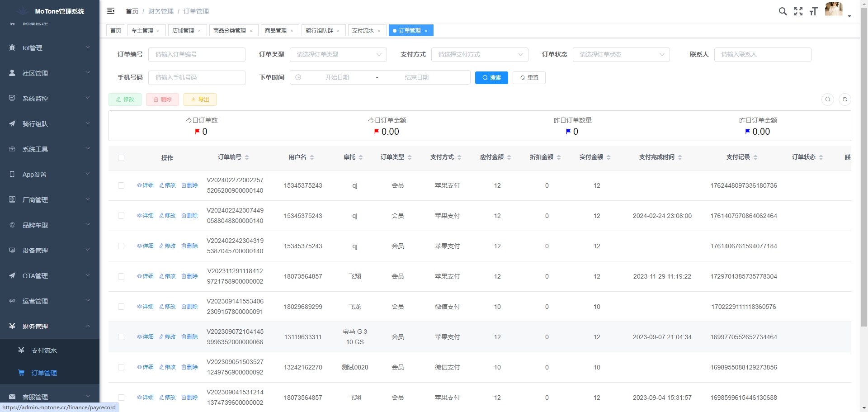Click 删除 link for order V202309051503527
Image resolution: width=868 pixels, height=412 pixels.
click(x=189, y=367)
